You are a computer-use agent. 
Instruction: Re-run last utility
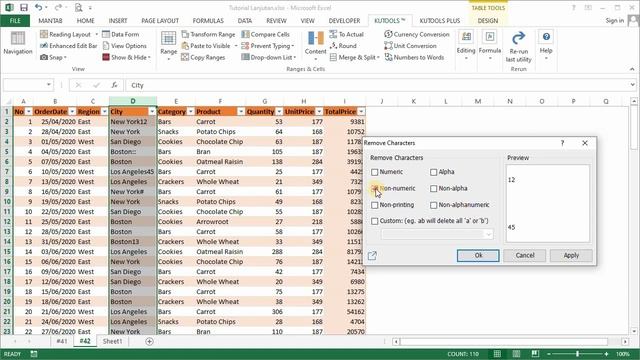[x=518, y=47]
